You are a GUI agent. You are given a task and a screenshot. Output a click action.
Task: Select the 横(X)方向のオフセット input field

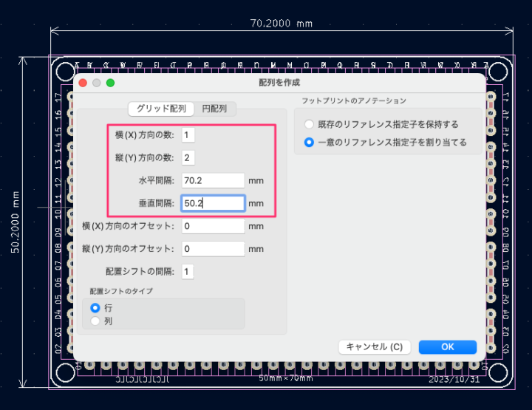pos(213,226)
